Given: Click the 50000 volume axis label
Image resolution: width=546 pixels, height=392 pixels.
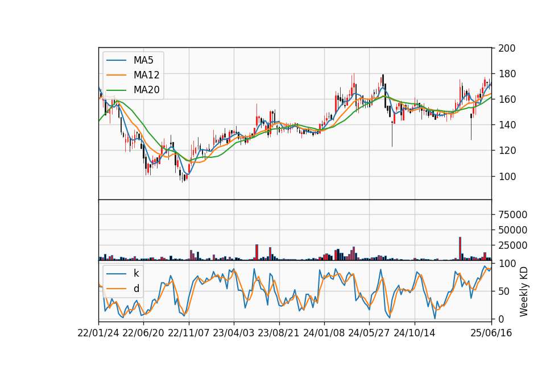Looking at the screenshot, I should pyautogui.click(x=512, y=230).
